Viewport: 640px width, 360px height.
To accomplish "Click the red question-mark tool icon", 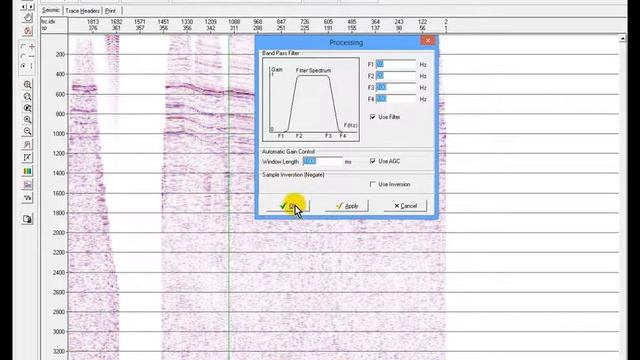I will click(27, 31).
